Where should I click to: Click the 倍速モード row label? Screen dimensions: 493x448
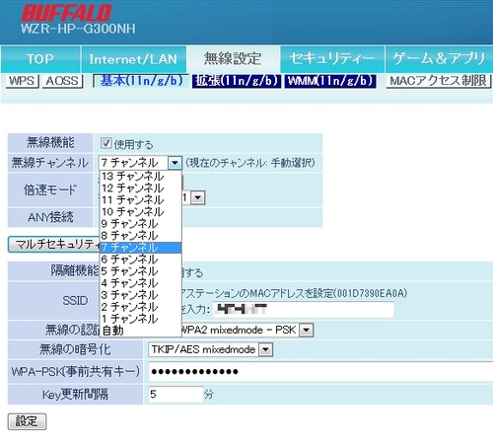click(50, 189)
